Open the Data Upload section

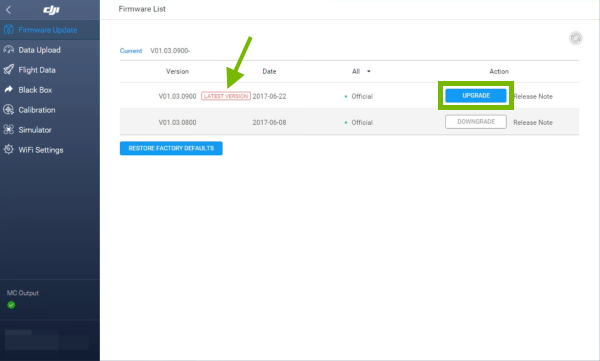point(50,50)
